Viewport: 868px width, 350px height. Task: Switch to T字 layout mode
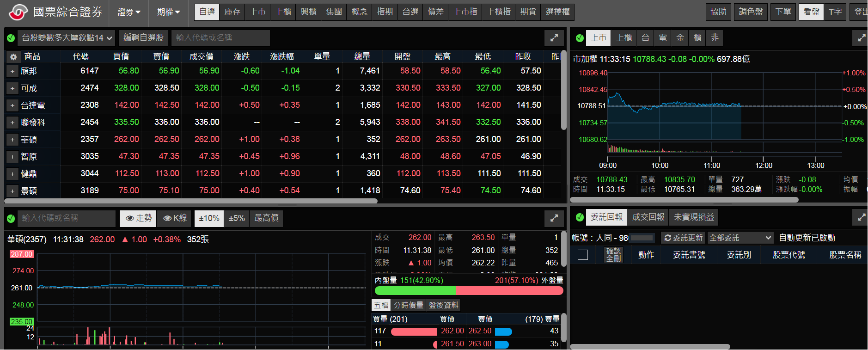835,12
